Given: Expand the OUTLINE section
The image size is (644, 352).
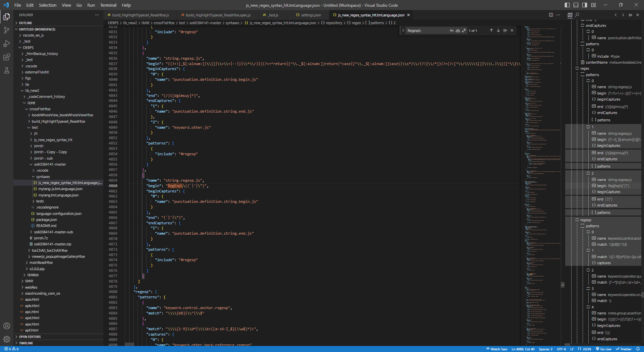Looking at the screenshot, I should [x=26, y=22].
